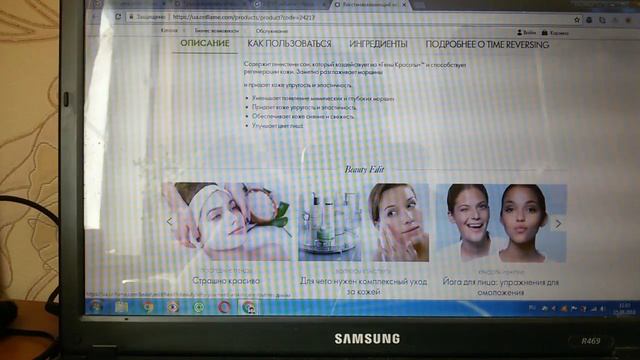Viewport: 640px width, 360px height.
Task: Click the third top-menu item right of Бизнес возможности
Action: pyautogui.click(x=272, y=31)
